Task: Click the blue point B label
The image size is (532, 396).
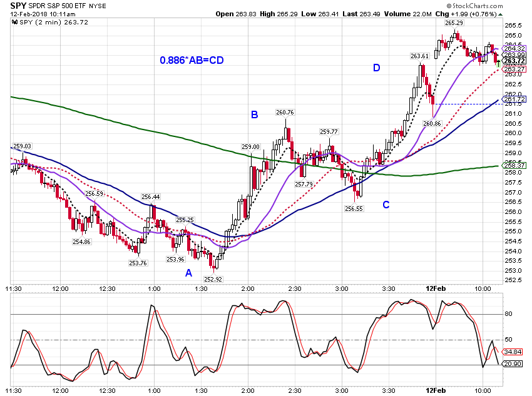Action: pos(255,115)
